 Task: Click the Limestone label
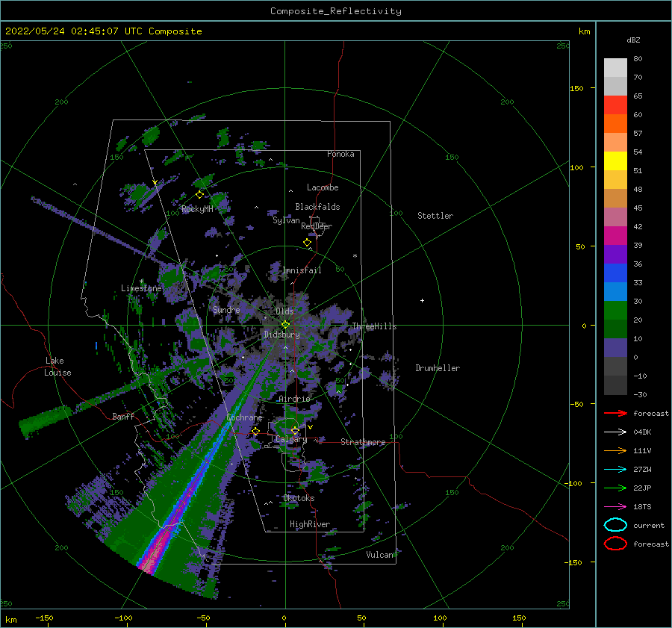pyautogui.click(x=141, y=288)
